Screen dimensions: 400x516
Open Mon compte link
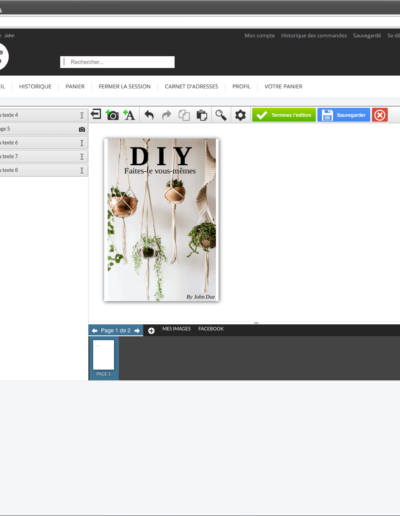[x=260, y=35]
